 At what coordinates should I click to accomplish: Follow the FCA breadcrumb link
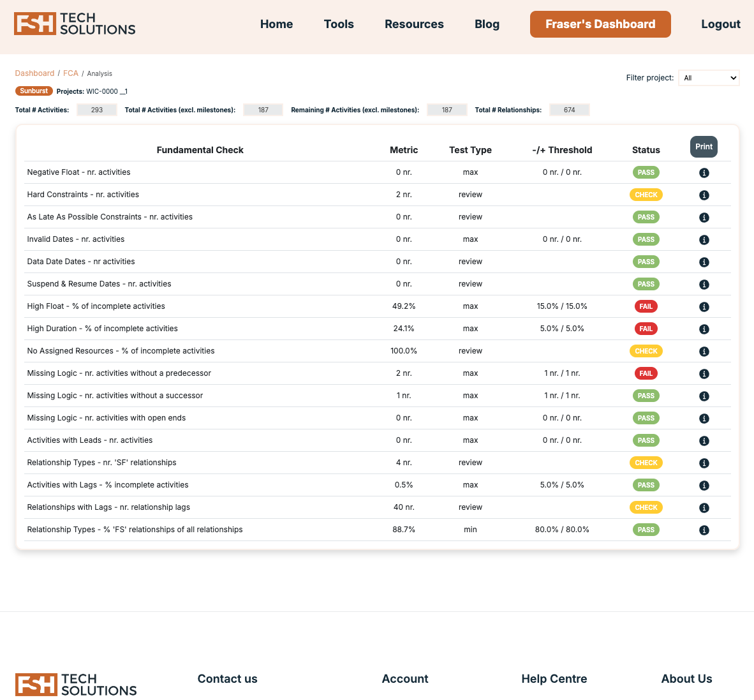click(x=71, y=73)
